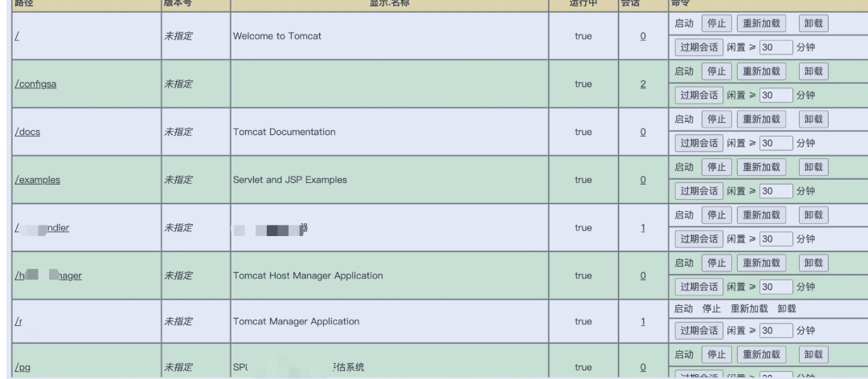Click 重新加载 for Servlet and JSP Examples
The width and height of the screenshot is (868, 379).
pyautogui.click(x=760, y=167)
